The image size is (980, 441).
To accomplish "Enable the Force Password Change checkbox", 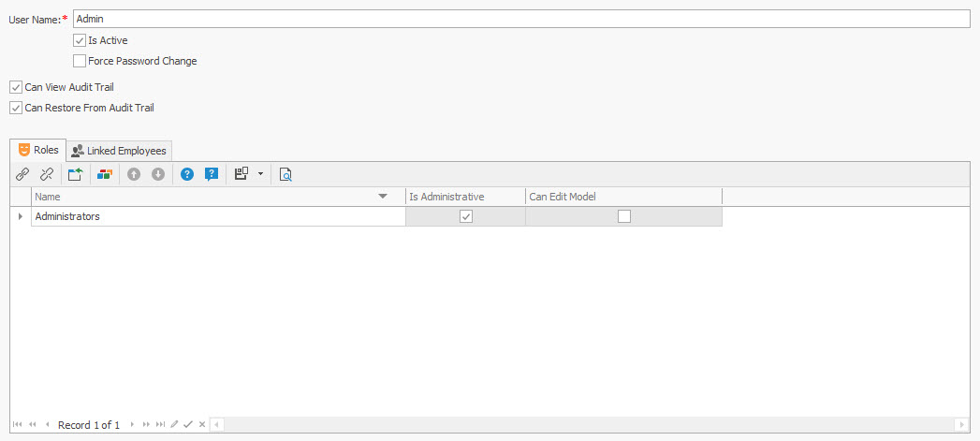I will [80, 61].
